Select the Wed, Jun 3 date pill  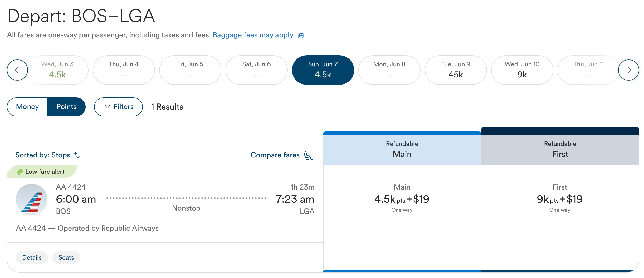57,70
